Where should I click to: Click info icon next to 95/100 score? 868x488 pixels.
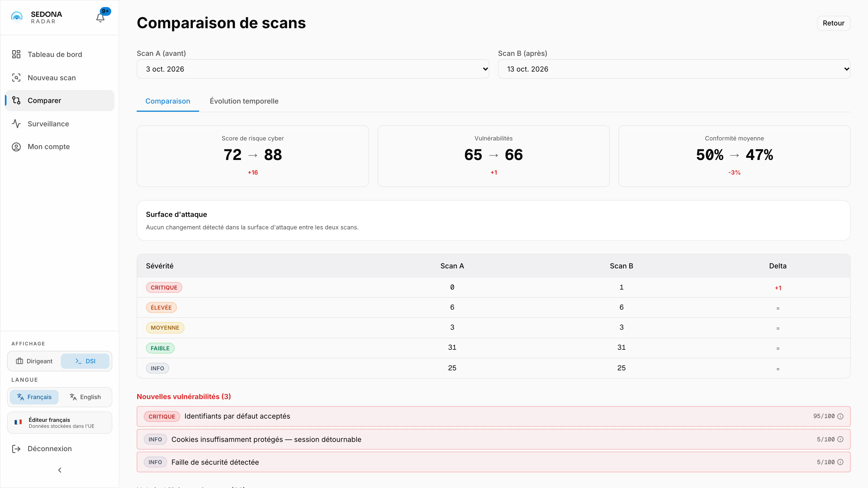[840, 416]
